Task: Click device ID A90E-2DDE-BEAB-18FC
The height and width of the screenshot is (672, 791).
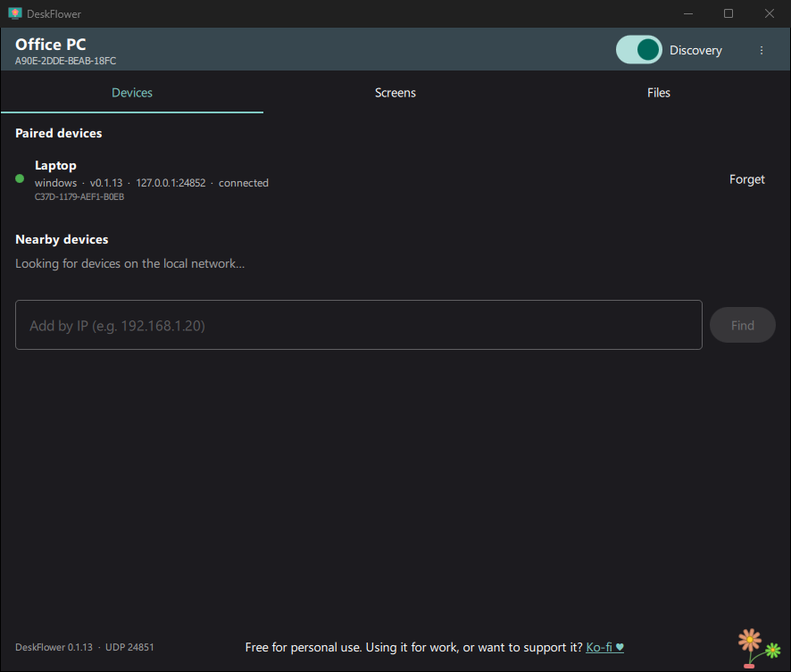Action: point(65,61)
